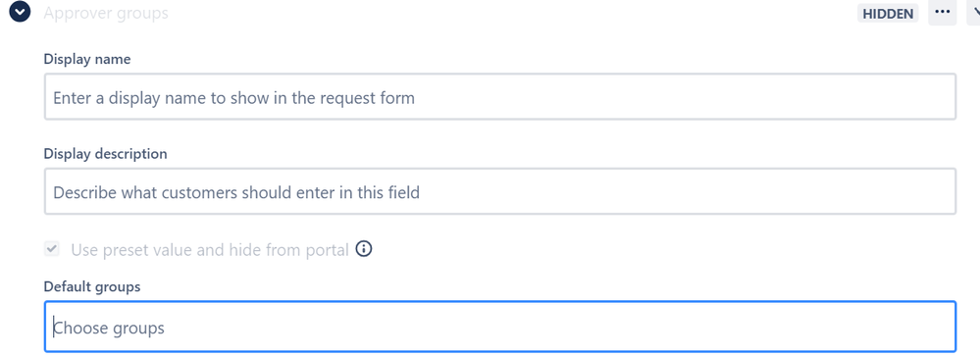Focus the Display name text field
The height and width of the screenshot is (357, 980).
point(500,97)
